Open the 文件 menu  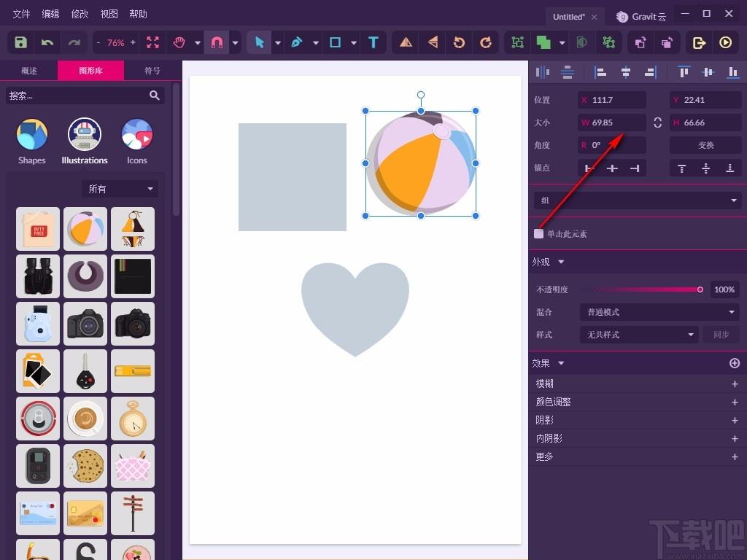click(21, 14)
